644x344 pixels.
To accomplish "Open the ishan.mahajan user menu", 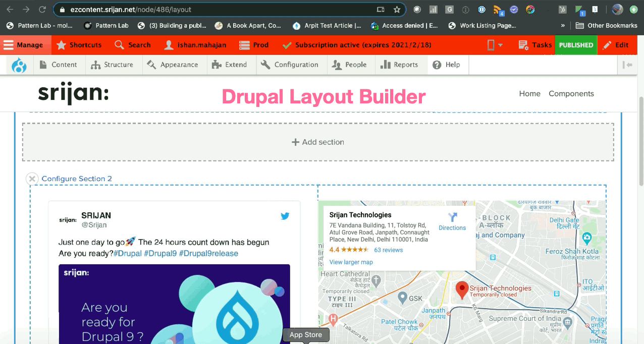I will 195,45.
